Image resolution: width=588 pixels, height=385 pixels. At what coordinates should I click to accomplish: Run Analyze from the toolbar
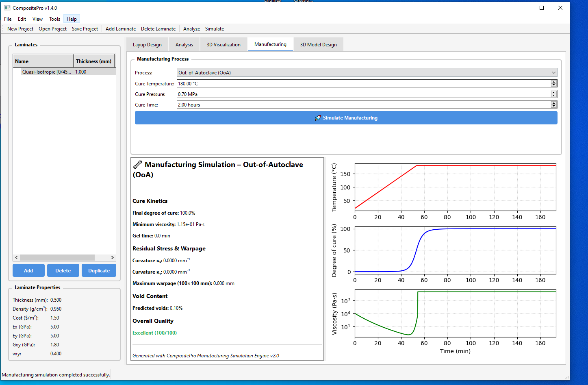191,29
